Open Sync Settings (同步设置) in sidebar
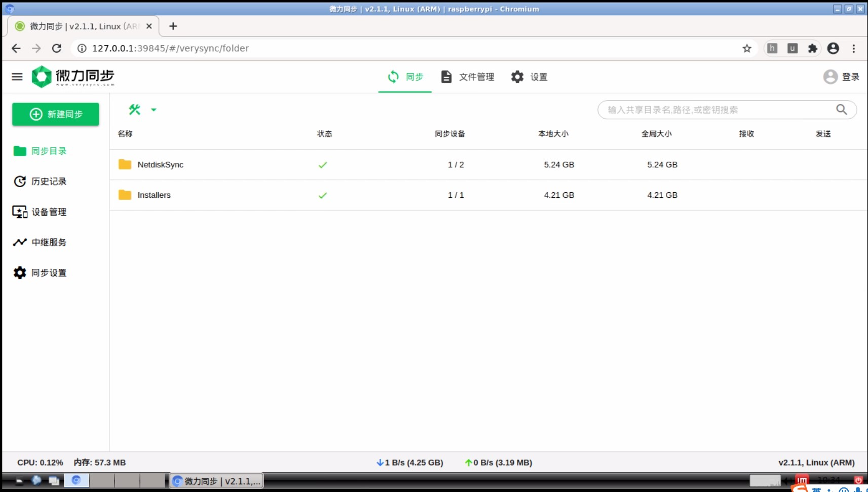This screenshot has height=492, width=868. coord(40,272)
